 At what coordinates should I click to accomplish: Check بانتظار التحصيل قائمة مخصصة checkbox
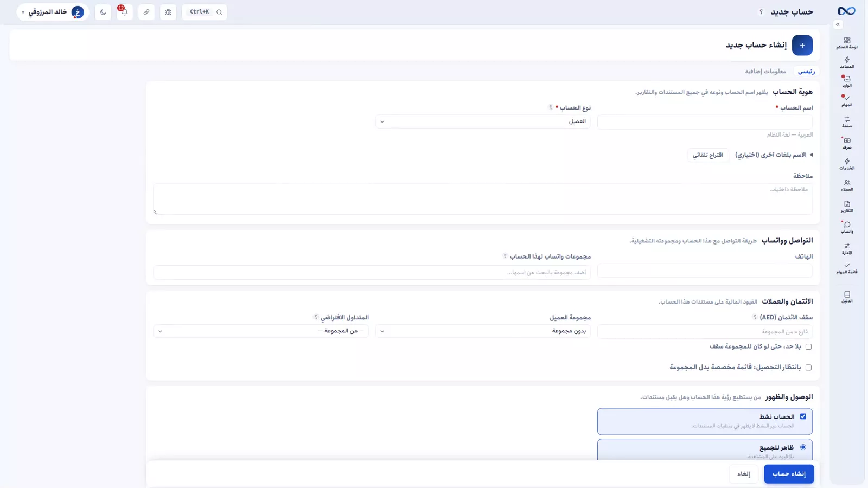[x=808, y=368]
